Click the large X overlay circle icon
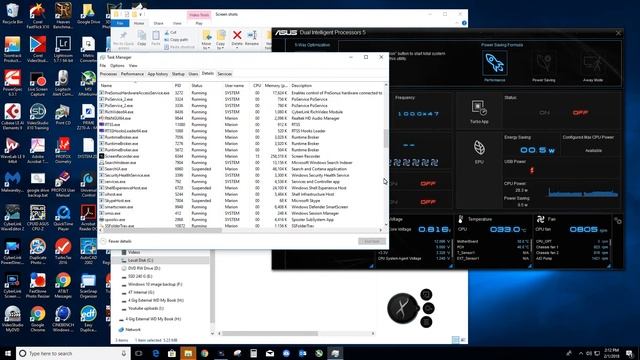 point(402,308)
